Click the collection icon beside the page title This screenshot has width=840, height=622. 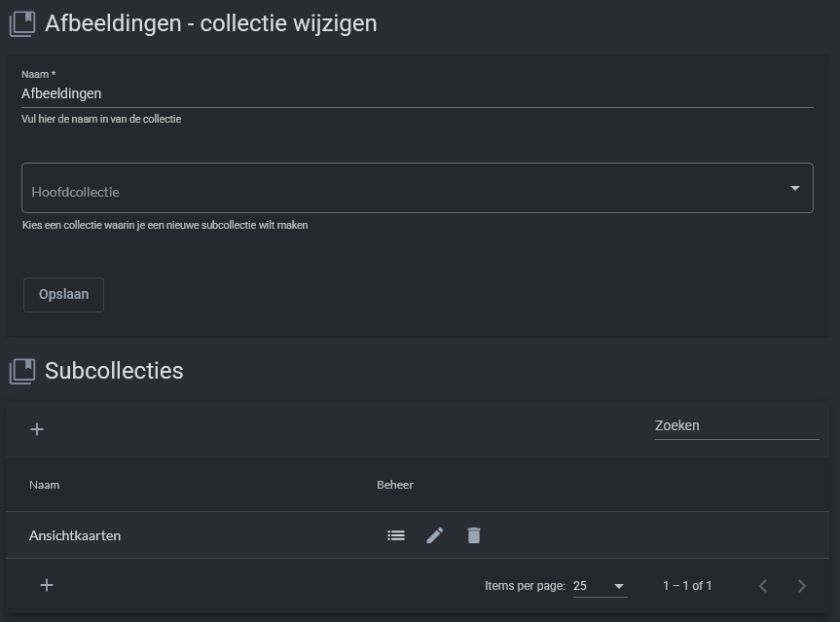21,23
